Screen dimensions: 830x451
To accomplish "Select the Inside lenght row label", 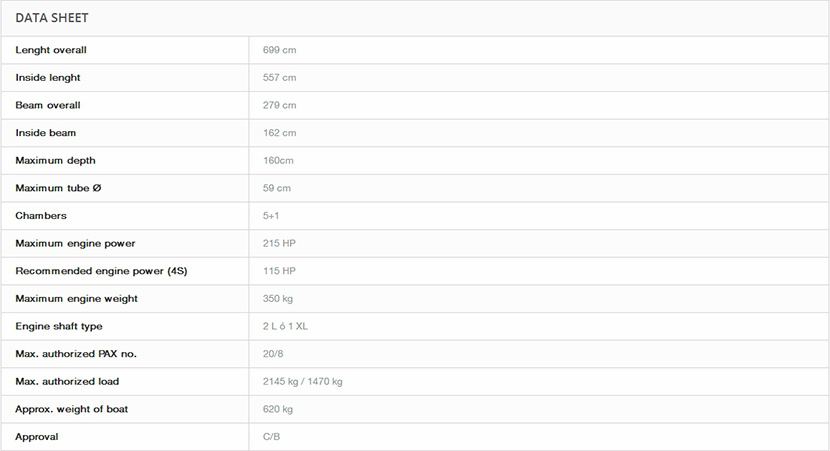I will [x=48, y=78].
